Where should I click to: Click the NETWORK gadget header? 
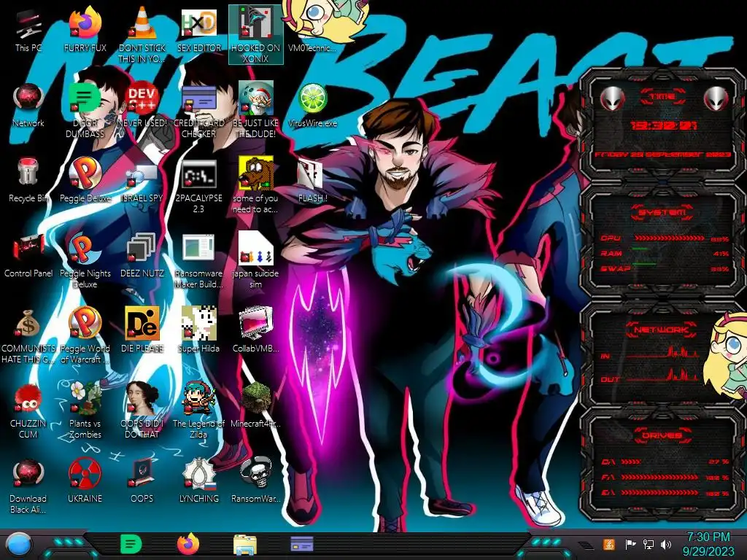click(662, 330)
